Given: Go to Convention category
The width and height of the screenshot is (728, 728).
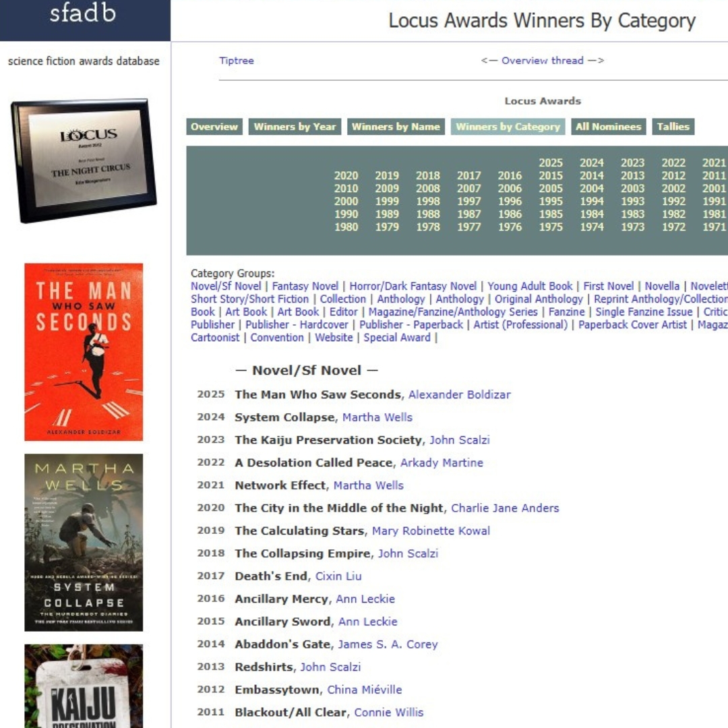Looking at the screenshot, I should pos(277,338).
